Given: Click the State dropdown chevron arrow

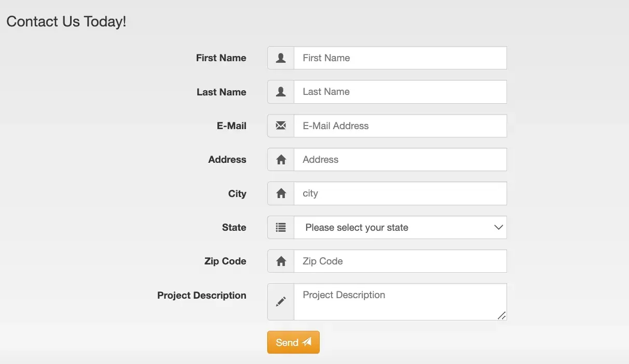Looking at the screenshot, I should click(498, 228).
